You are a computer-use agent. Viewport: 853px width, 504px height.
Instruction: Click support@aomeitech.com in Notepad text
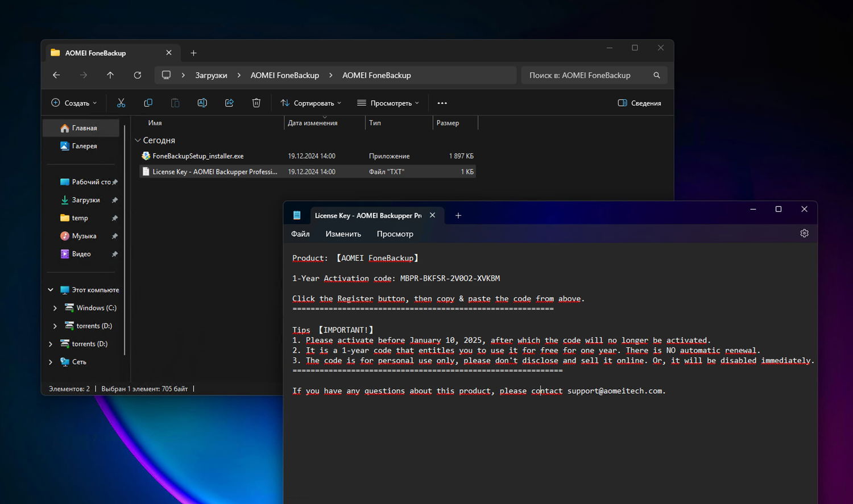tap(615, 391)
